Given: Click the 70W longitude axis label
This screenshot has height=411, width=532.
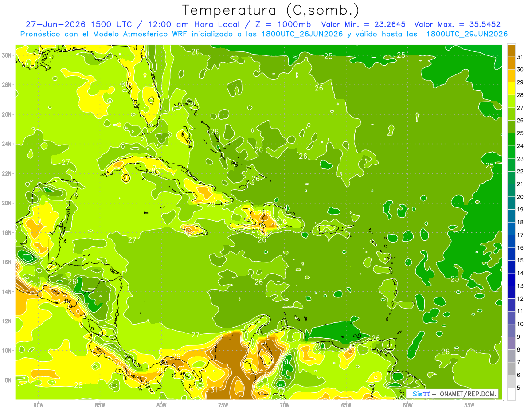Looking at the screenshot, I should pyautogui.click(x=285, y=406).
